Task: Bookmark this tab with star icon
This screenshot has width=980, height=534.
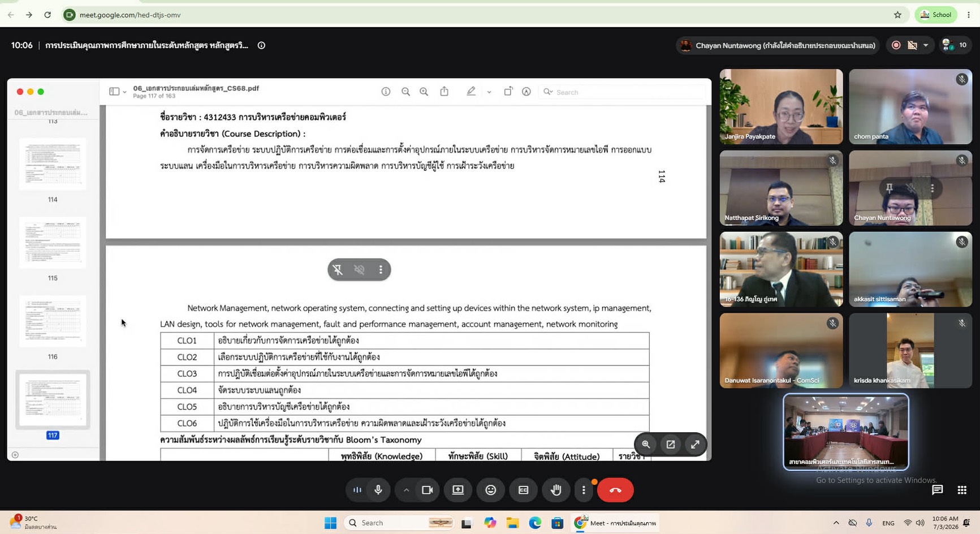Action: tap(897, 15)
